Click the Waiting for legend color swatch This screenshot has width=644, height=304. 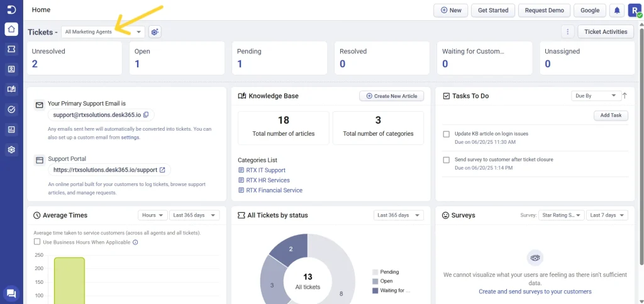point(375,290)
